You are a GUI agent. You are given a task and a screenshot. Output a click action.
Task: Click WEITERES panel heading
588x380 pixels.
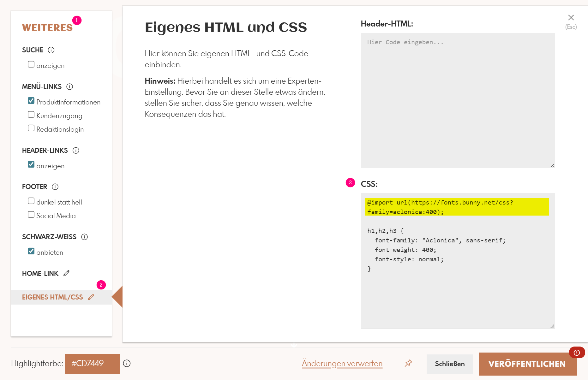coord(47,28)
